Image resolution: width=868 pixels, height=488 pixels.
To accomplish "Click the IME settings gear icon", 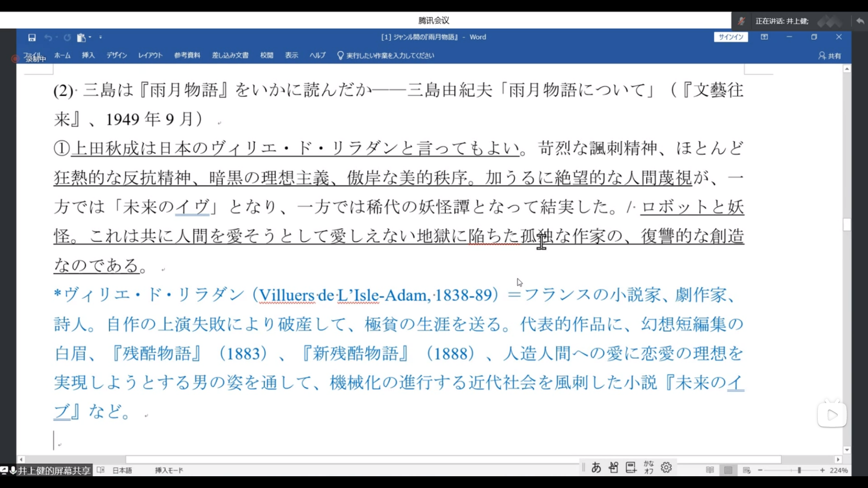I will [666, 467].
